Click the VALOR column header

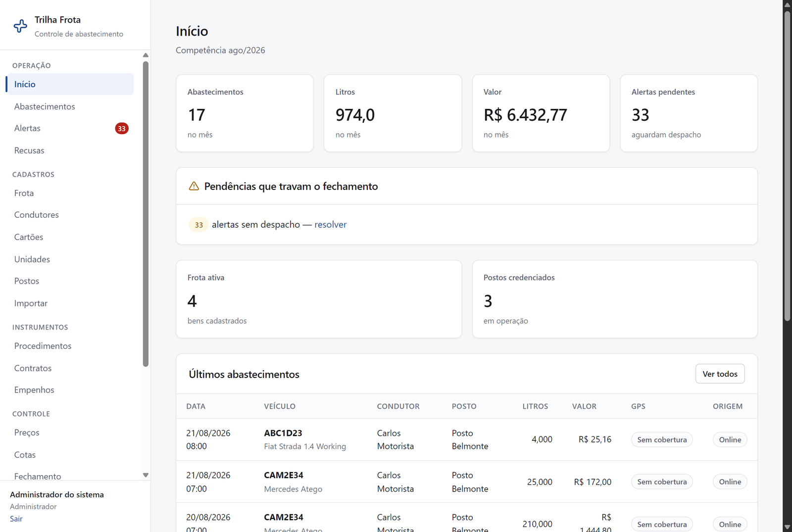(x=584, y=406)
